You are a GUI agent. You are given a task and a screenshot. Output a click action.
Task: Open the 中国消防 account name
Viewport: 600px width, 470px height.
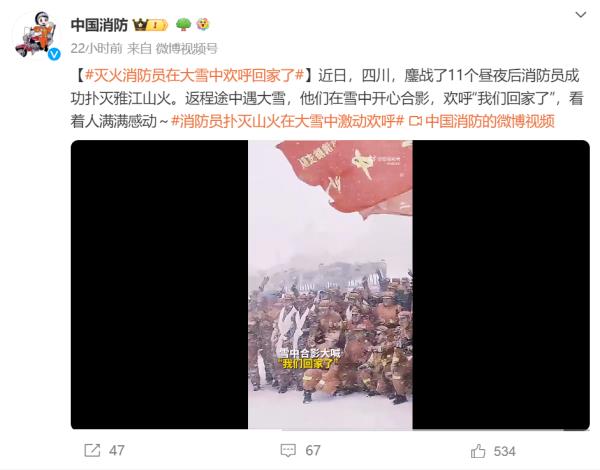[99, 25]
